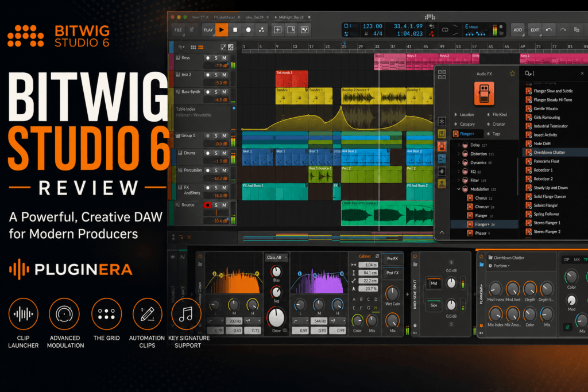Switch to the idea_Dec24 project tab
The image size is (588, 392).
254,17
